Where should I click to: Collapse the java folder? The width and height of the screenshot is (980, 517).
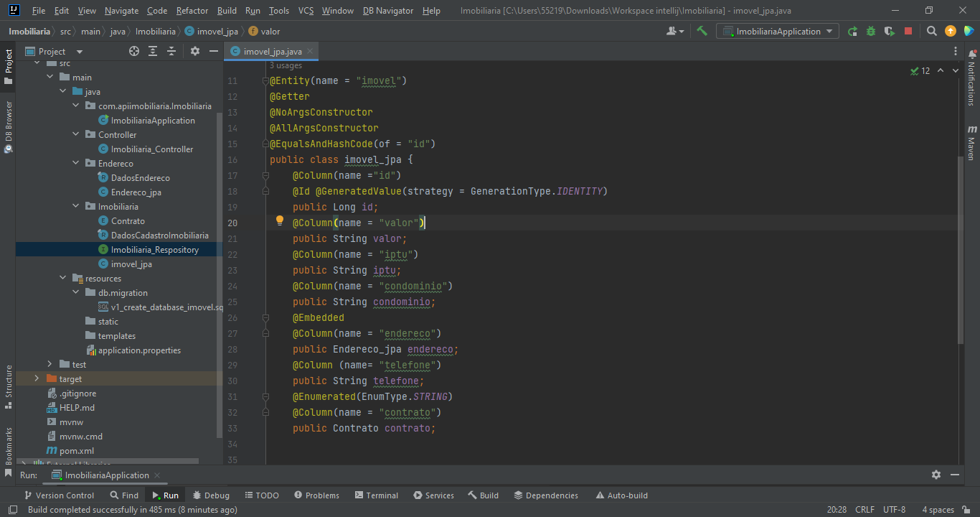(x=63, y=92)
